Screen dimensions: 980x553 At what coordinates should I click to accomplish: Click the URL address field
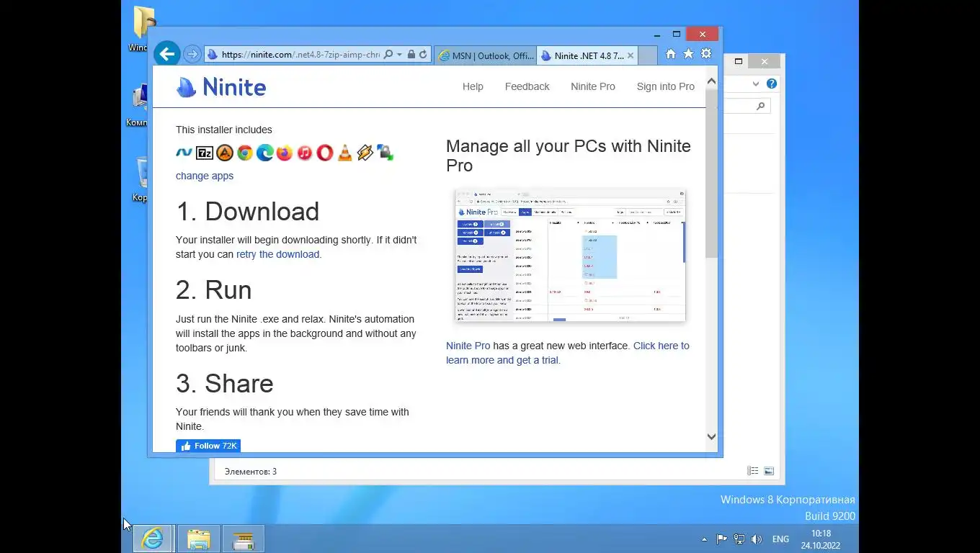point(300,54)
